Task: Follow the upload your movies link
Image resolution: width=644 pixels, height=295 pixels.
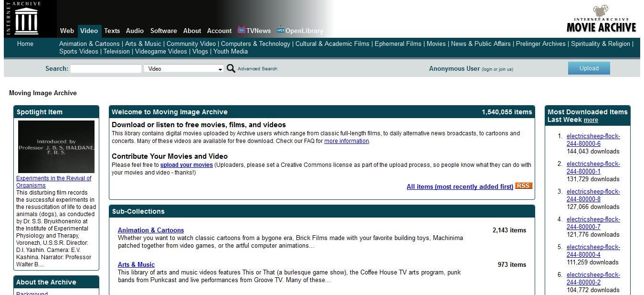Action: (186, 165)
